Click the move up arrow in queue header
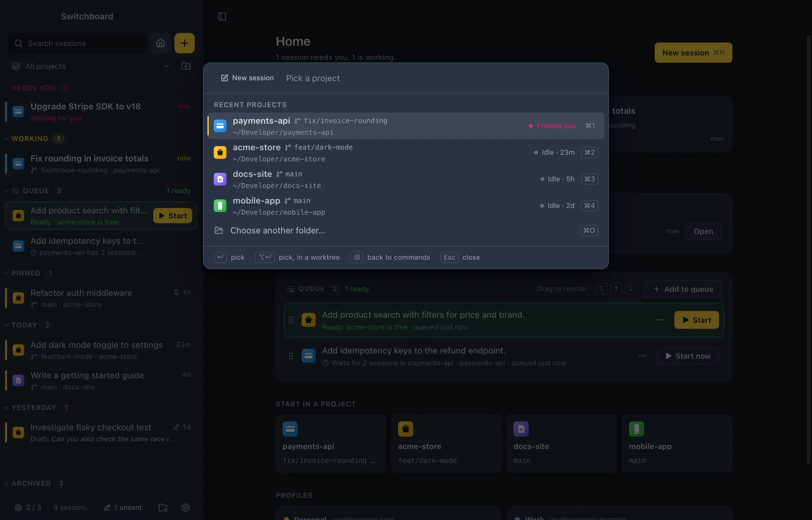 (616, 289)
